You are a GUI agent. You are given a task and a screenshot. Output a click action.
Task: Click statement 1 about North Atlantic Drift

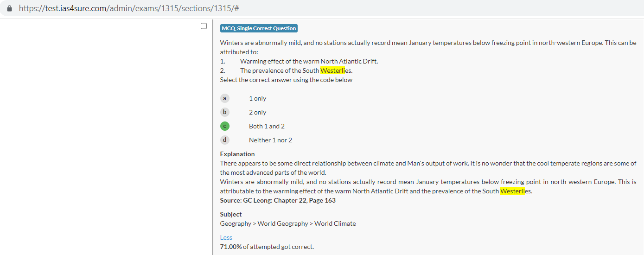(x=309, y=61)
